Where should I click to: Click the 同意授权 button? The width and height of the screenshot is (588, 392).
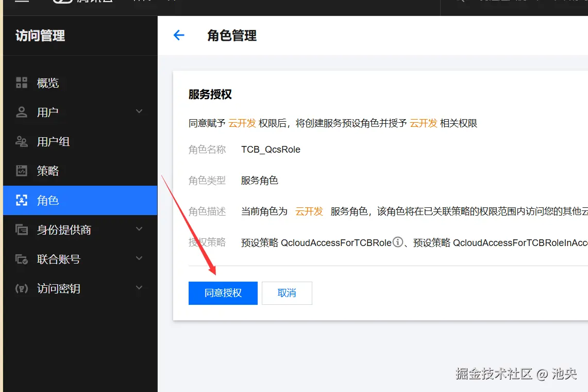coord(223,293)
